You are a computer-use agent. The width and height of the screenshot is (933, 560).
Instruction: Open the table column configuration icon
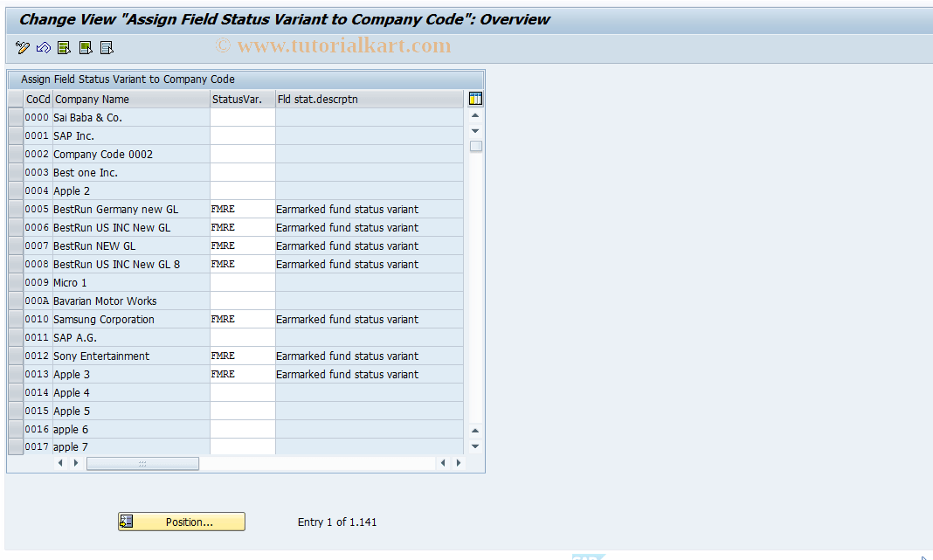point(474,99)
